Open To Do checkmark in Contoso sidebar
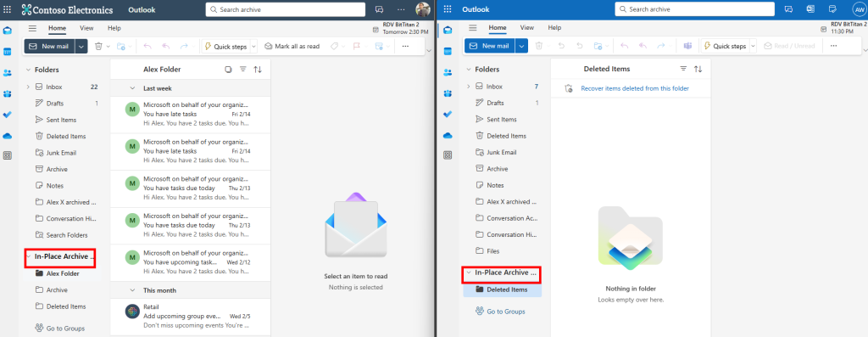This screenshot has height=337, width=868. [x=7, y=115]
